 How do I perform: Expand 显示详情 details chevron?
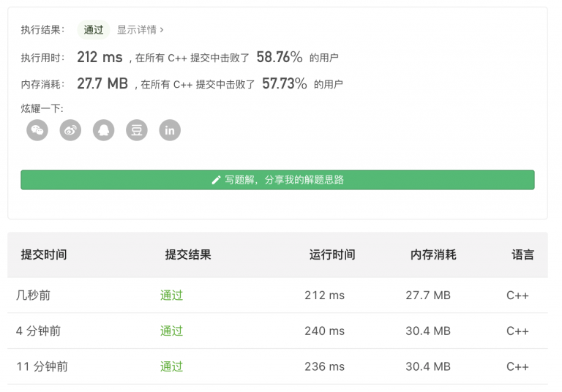click(x=162, y=30)
